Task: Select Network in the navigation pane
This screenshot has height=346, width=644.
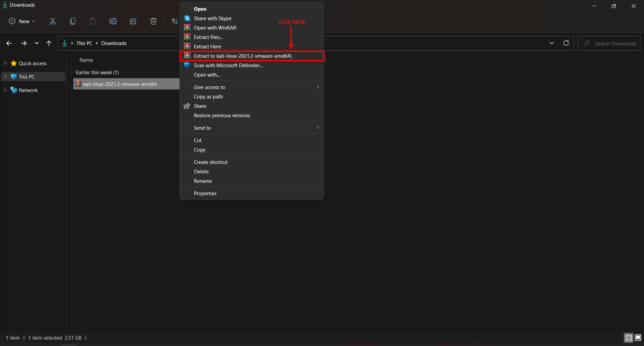Action: 28,90
